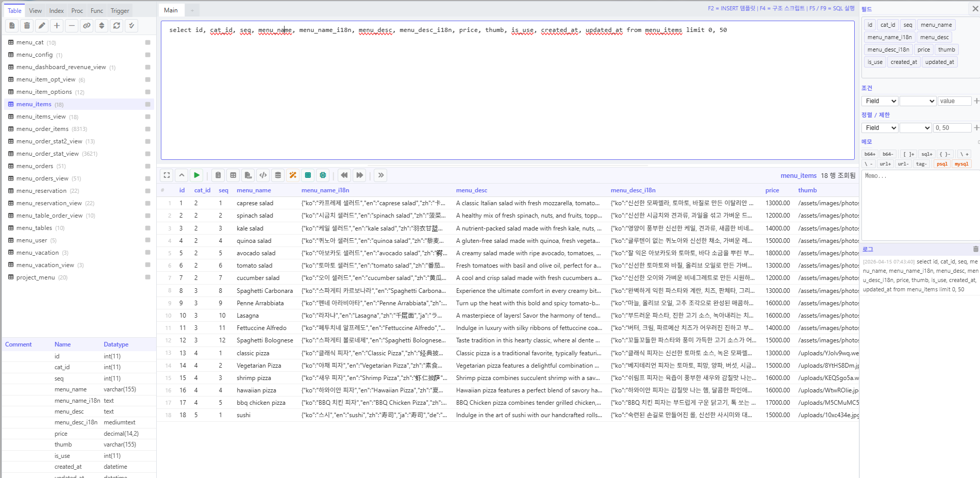Toggle the updated_at field chip
Viewport: 980px width, 478px height.
pos(939,61)
